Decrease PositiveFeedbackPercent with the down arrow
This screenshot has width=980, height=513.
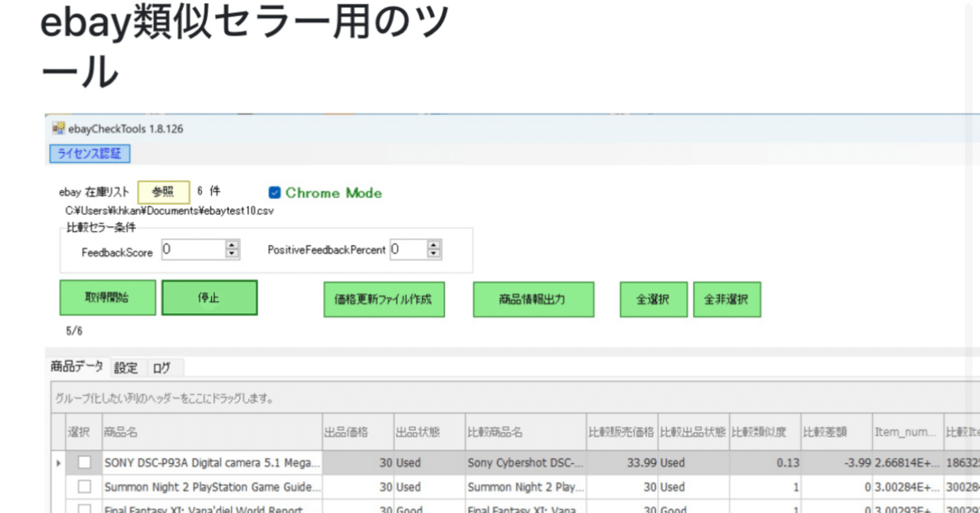(x=434, y=254)
